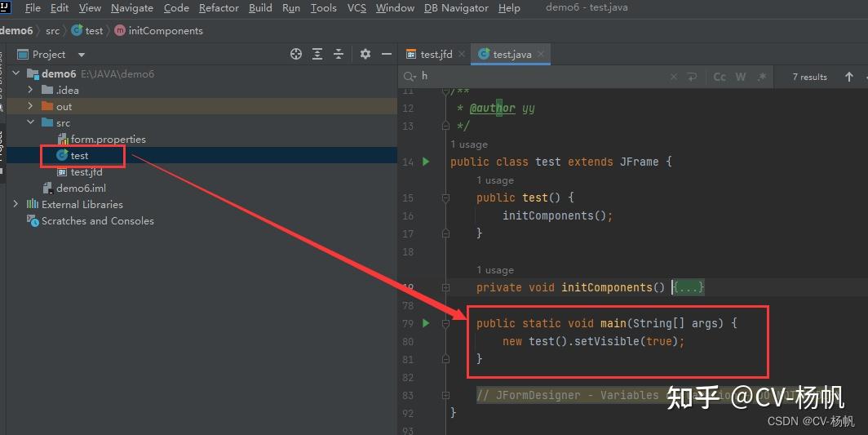Click the Select Opened File crosshair icon
The height and width of the screenshot is (435, 868).
[x=296, y=54]
